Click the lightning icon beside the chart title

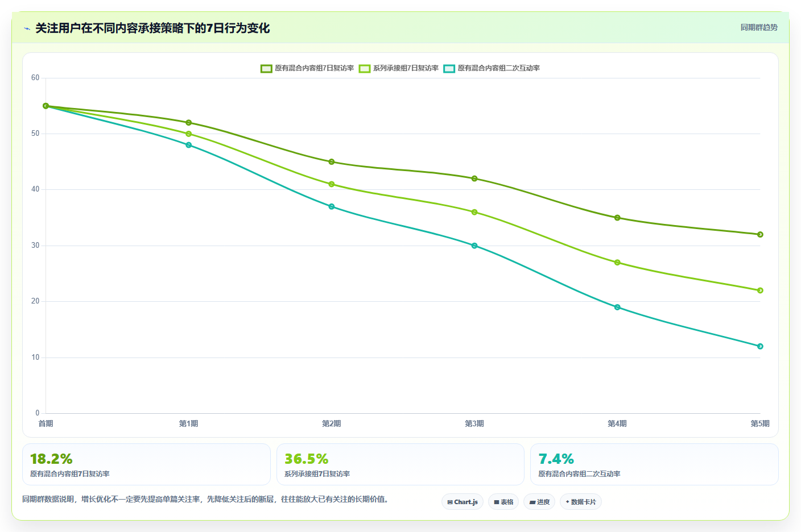[27, 28]
